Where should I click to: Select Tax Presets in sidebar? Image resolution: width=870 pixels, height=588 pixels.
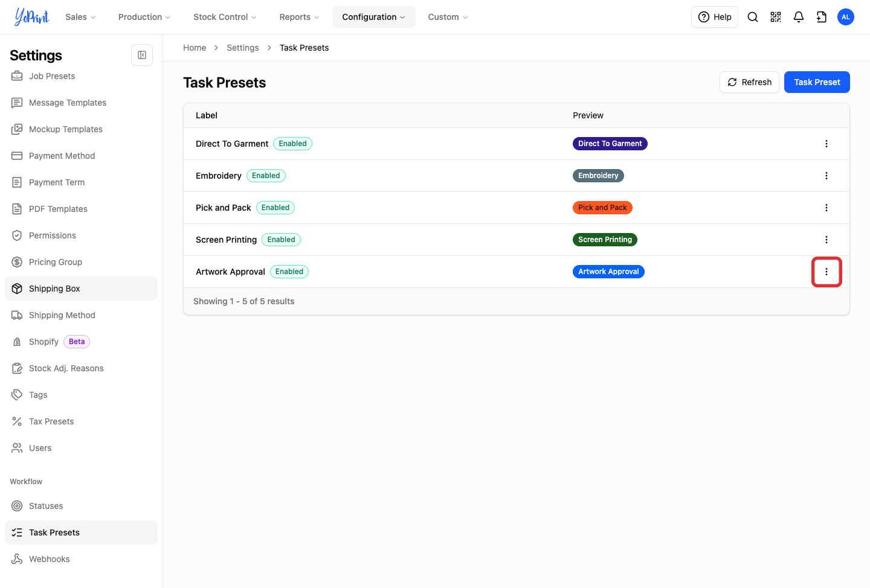click(x=81, y=421)
